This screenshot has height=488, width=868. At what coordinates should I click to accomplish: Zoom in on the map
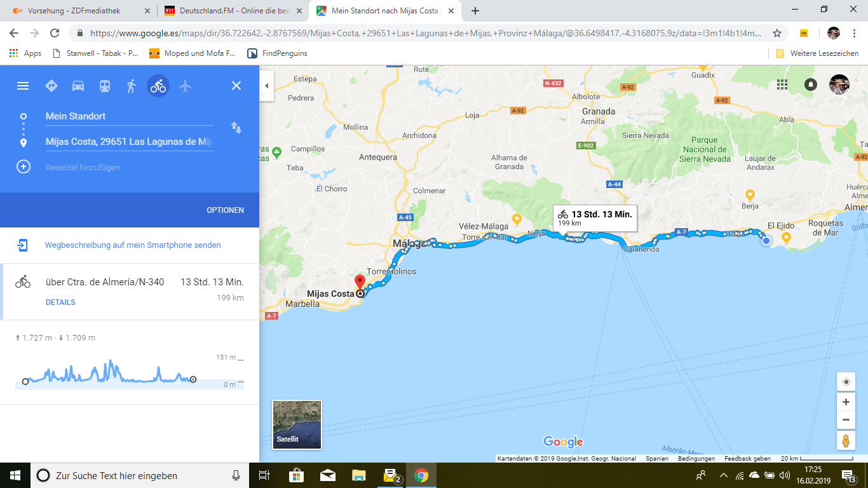[x=846, y=402]
